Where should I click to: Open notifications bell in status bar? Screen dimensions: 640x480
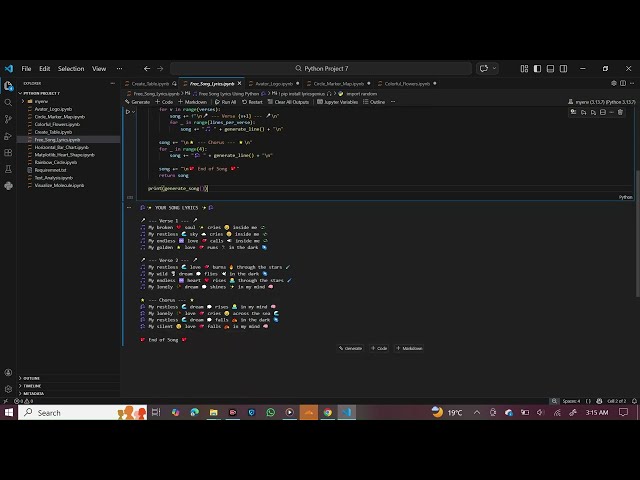(x=634, y=401)
